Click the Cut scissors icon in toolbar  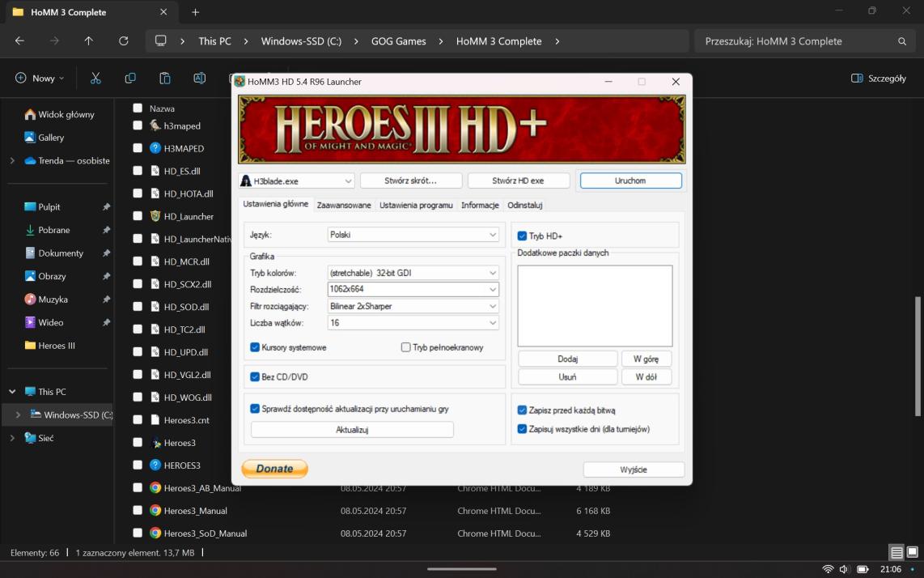[x=95, y=79]
